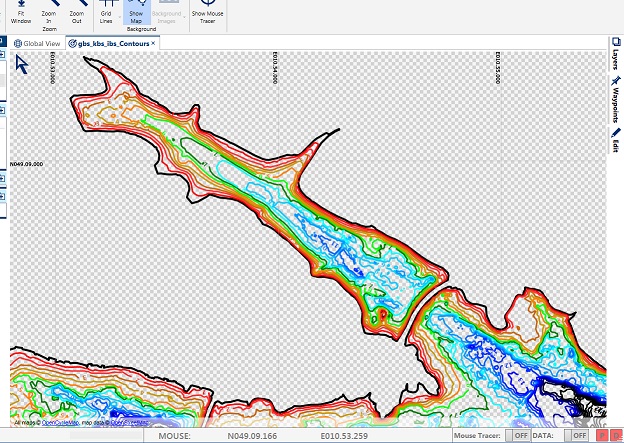Enable the Show Mouse Tracer tool
This screenshot has height=443, width=624.
[207, 12]
